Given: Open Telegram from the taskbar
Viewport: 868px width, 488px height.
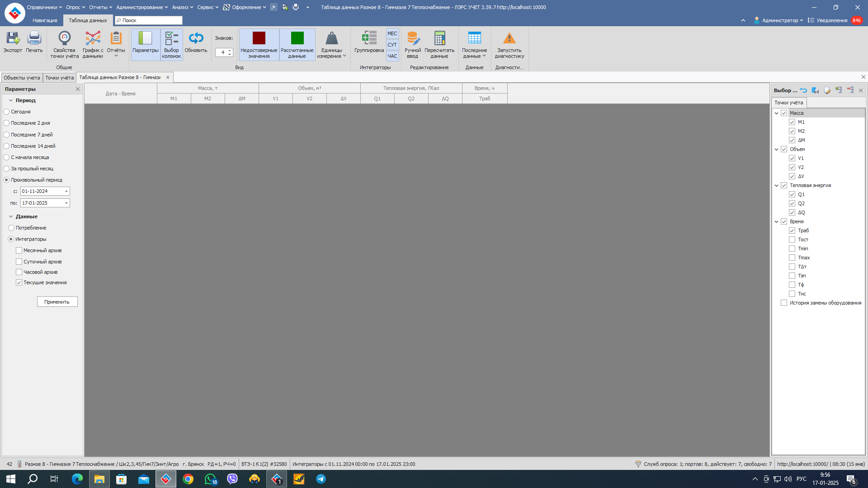Looking at the screenshot, I should (x=321, y=479).
